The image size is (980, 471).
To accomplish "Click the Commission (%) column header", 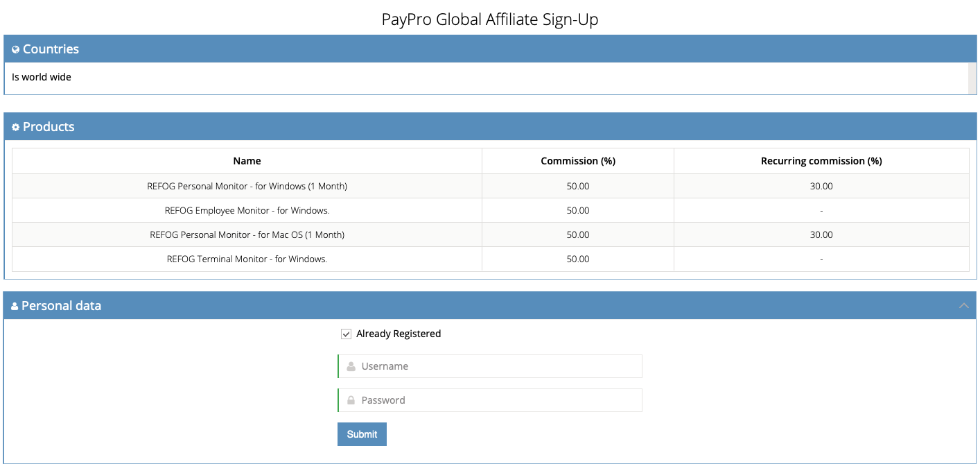I will (578, 161).
